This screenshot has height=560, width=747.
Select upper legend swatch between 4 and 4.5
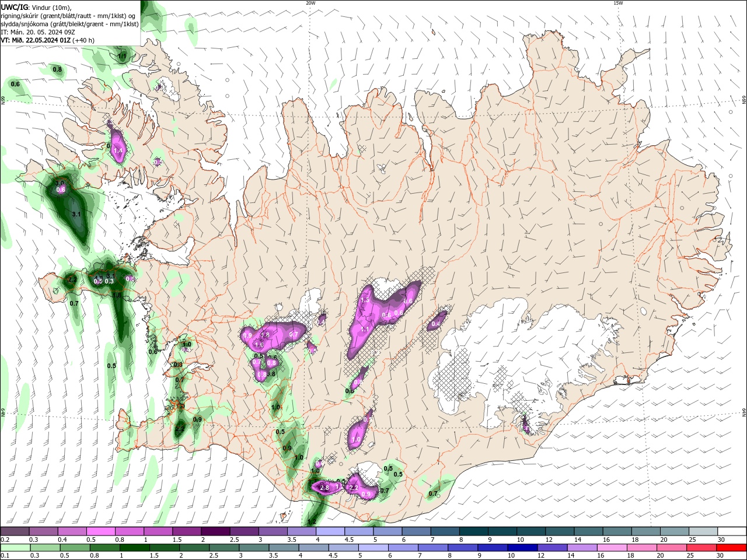[330, 531]
